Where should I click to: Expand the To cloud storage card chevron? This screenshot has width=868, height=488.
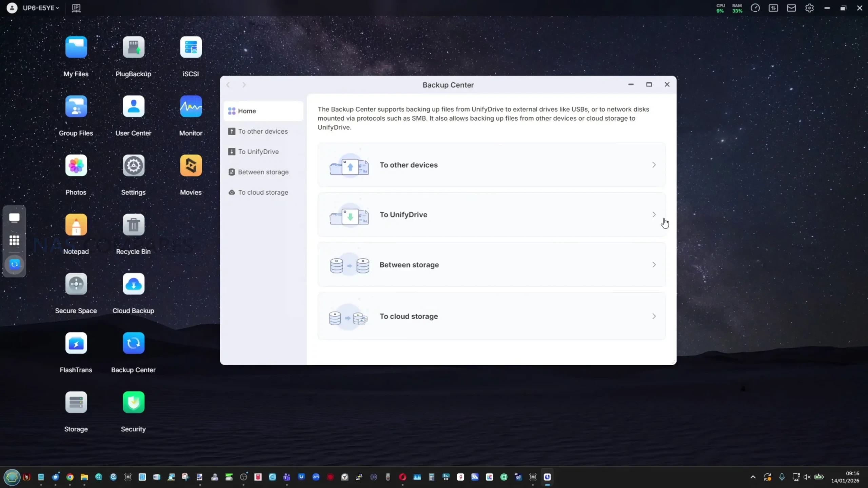tap(654, 316)
